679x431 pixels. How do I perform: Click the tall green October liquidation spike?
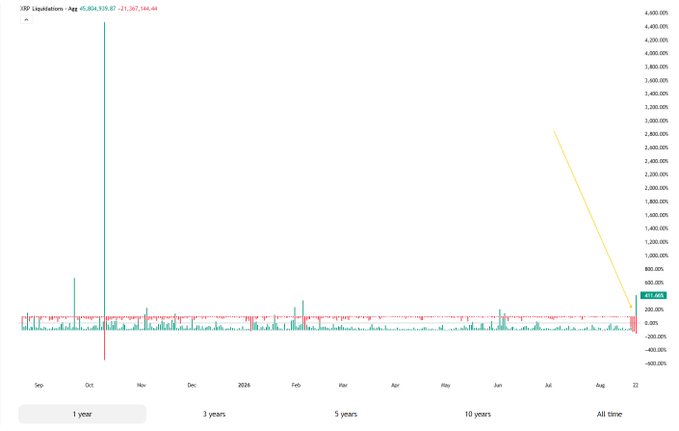(x=104, y=169)
